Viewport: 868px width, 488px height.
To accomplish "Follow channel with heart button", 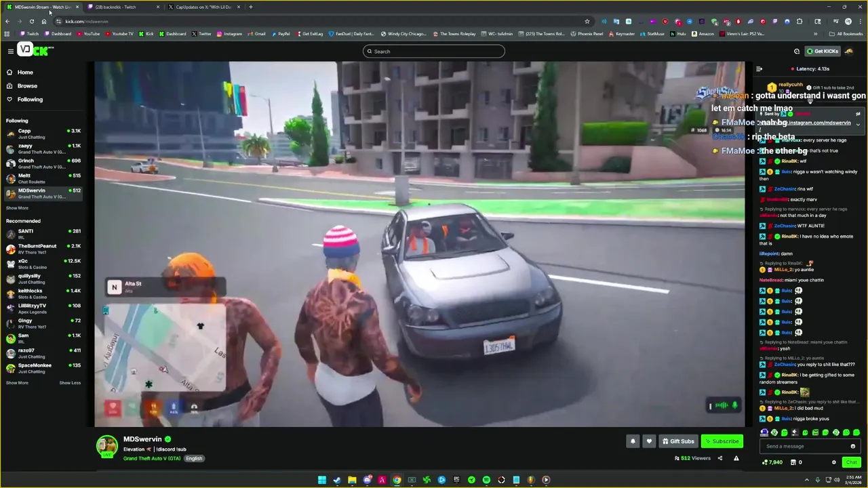I will [649, 441].
